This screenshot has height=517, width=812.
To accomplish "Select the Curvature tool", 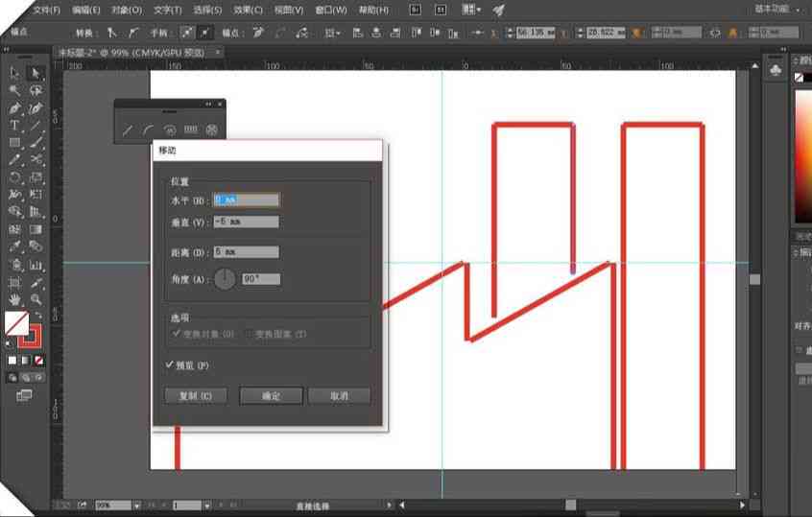I will pos(36,108).
